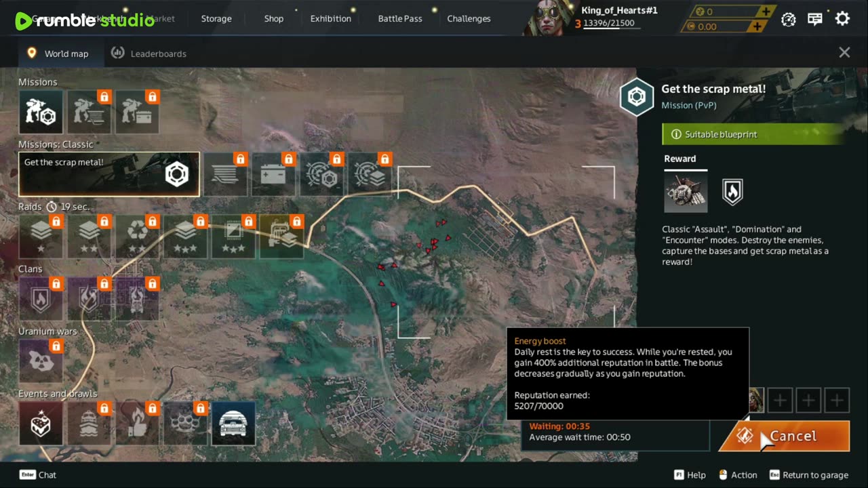This screenshot has height=488, width=868.
Task: Select the locked target-with-hexagon classic mission
Action: pos(321,174)
